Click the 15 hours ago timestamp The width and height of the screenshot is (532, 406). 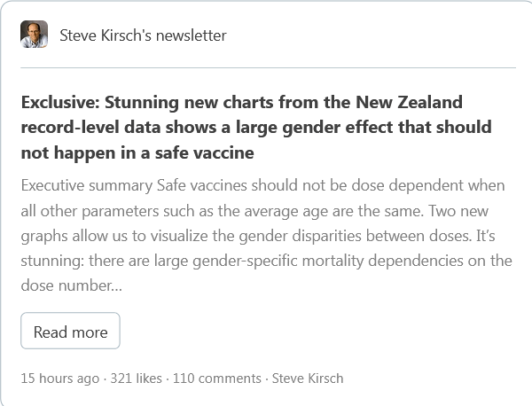pos(60,378)
